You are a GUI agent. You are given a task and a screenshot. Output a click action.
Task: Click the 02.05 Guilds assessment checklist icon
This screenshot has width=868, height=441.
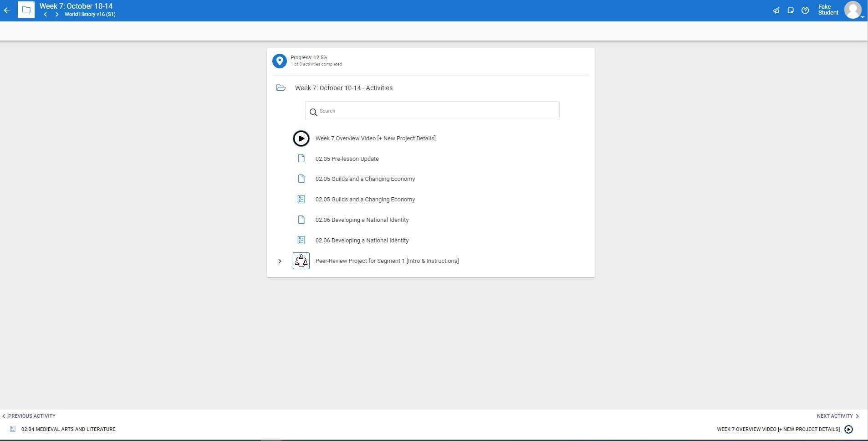(x=301, y=200)
